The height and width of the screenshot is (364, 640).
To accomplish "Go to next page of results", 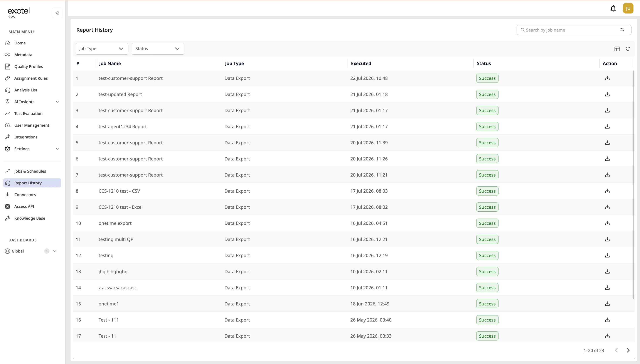I will click(x=628, y=350).
